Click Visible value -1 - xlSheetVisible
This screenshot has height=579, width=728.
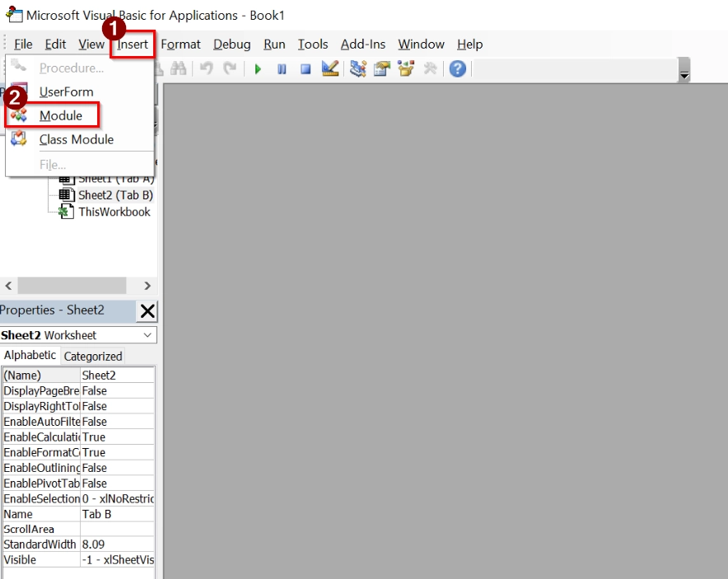118,559
